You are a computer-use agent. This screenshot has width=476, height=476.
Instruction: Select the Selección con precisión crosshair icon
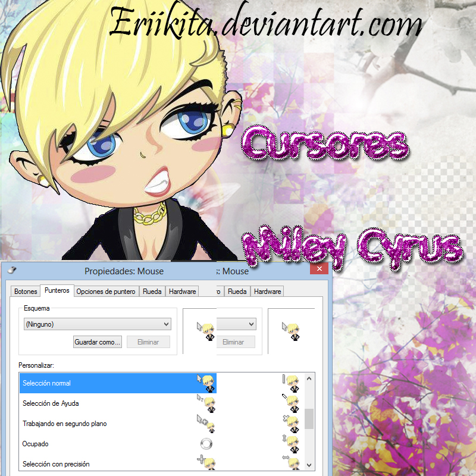[206, 462]
